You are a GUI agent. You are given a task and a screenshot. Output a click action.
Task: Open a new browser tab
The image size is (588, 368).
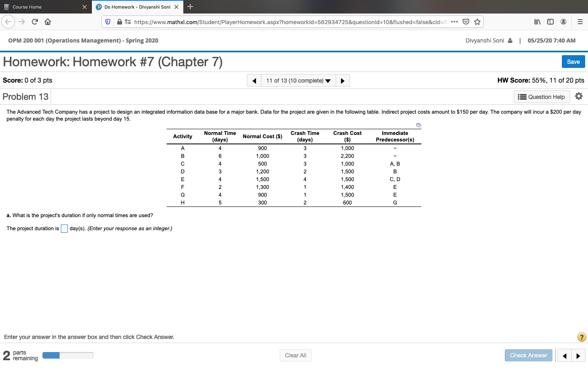tap(190, 7)
